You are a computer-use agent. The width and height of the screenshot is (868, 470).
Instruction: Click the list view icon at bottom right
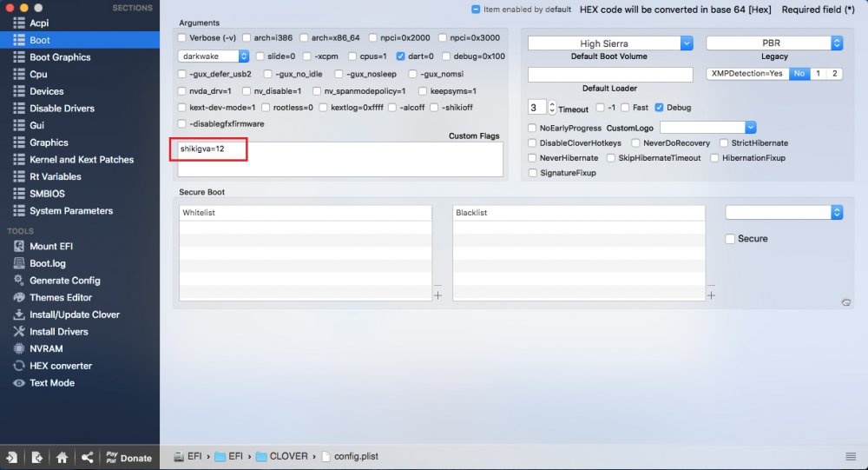[x=851, y=456]
